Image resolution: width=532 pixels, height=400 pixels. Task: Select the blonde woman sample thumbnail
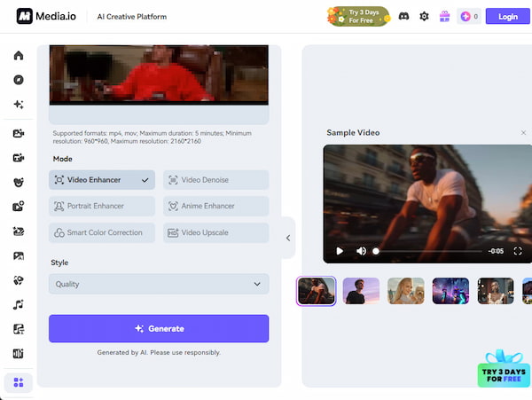click(406, 291)
